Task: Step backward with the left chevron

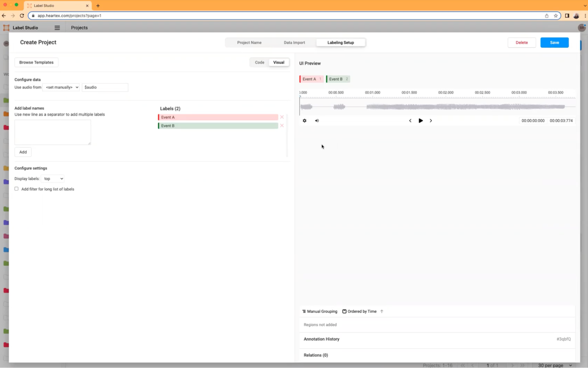Action: point(410,121)
